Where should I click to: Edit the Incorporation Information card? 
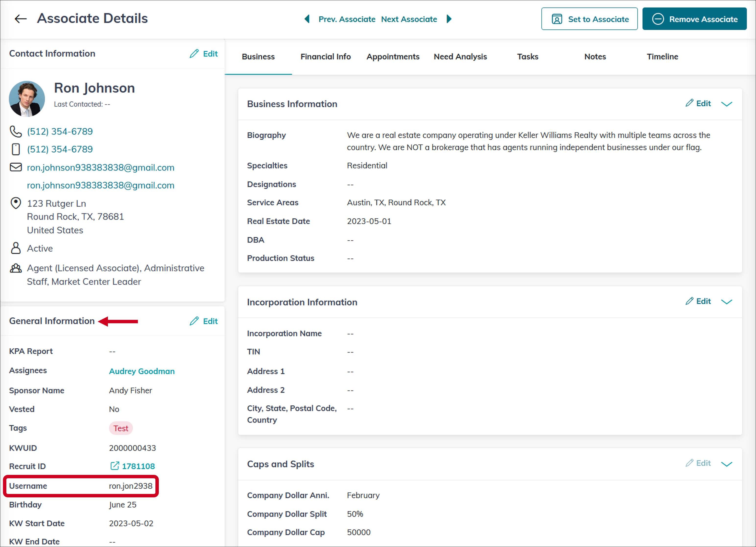point(703,301)
